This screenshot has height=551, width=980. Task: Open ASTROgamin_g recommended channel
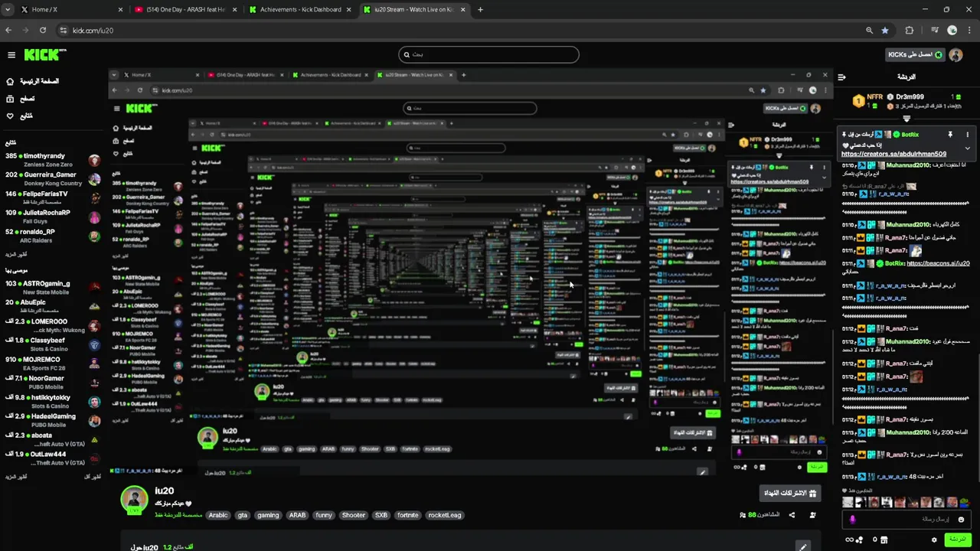pos(52,288)
